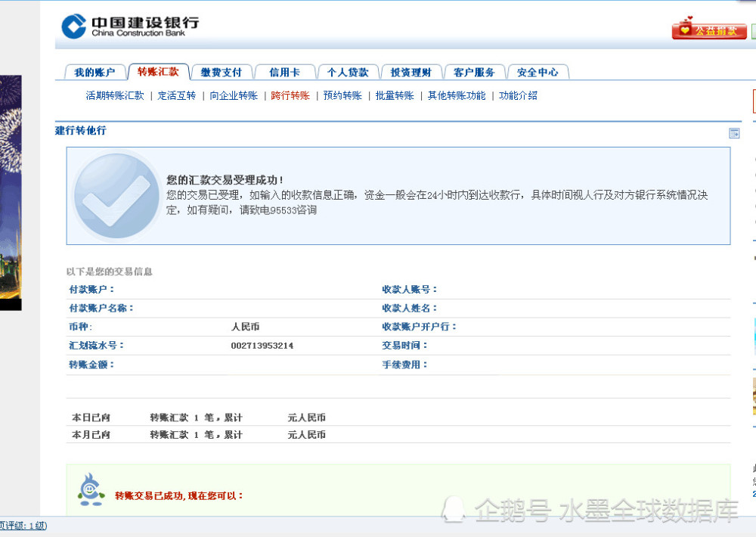This screenshot has height=537, width=756.
Task: Click the blue checkmark success icon
Action: (115, 194)
